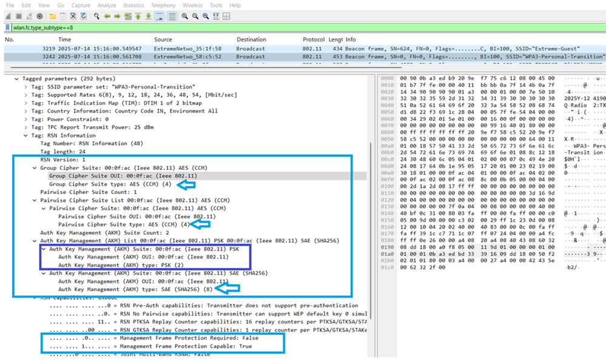Toggle auto-scroll during live capture

[x=159, y=16]
